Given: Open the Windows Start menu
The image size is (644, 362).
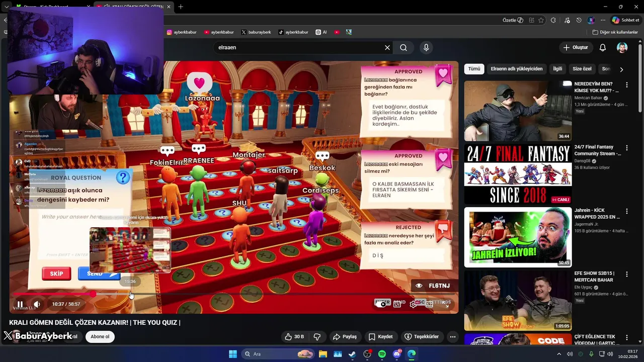Looking at the screenshot, I should point(233,354).
